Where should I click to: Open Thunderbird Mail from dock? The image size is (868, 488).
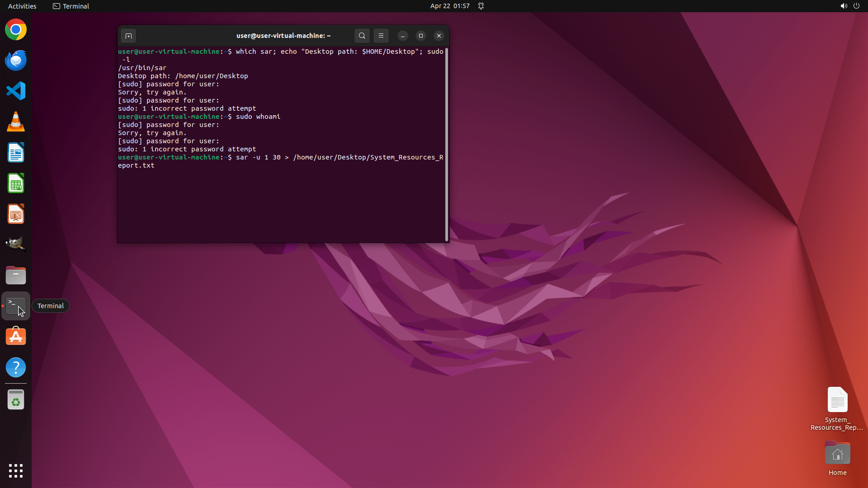[x=16, y=61]
